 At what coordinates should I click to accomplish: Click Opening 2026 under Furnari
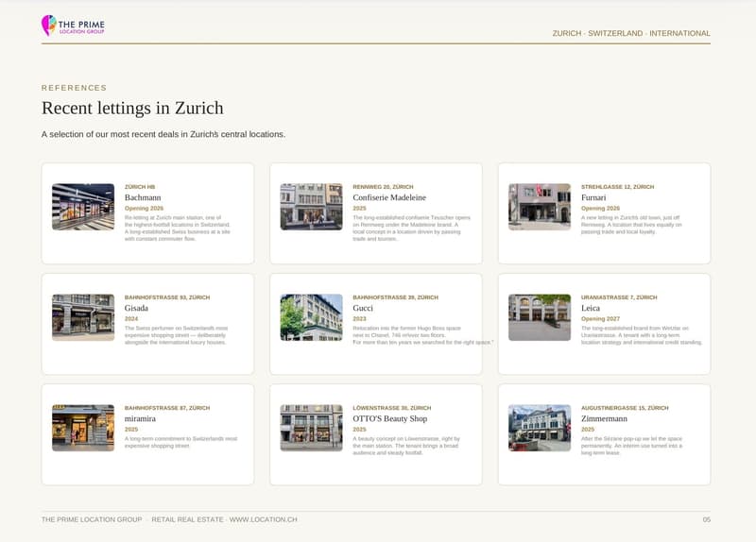(600, 209)
